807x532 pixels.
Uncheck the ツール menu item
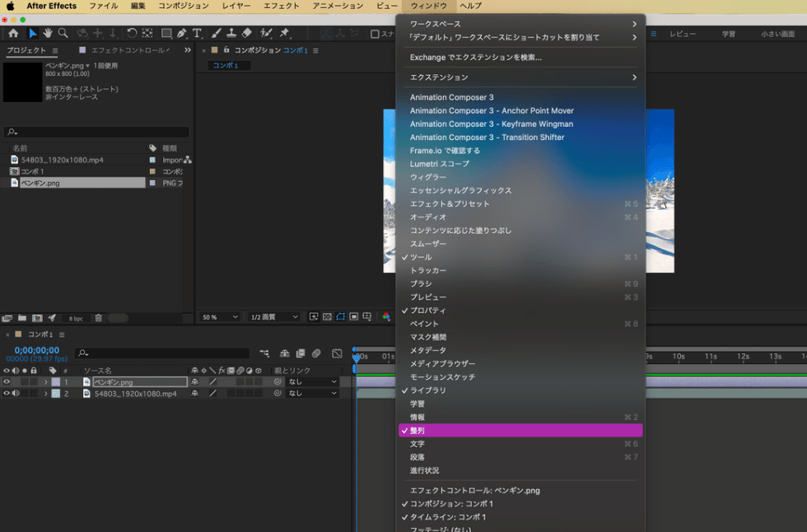pyautogui.click(x=520, y=257)
